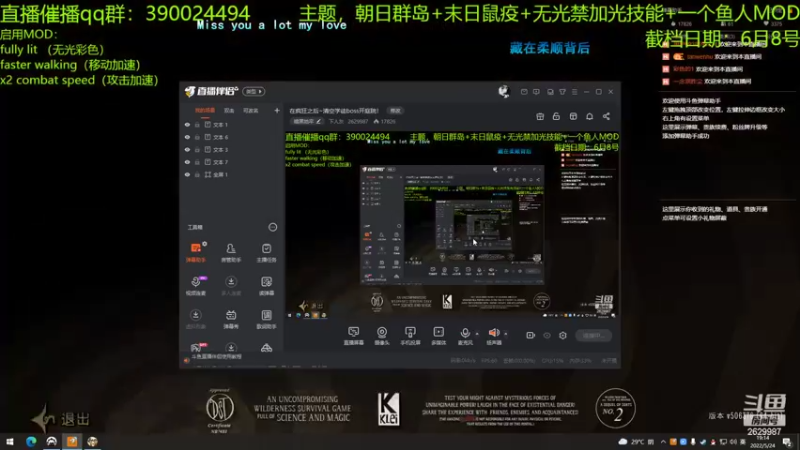
Task: Click the shop icon left of the bell
Action: coord(573,116)
